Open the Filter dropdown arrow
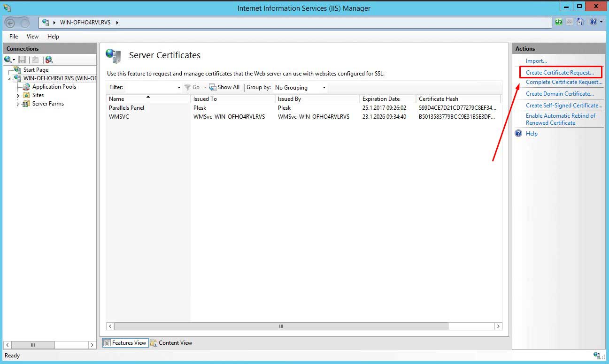 (179, 88)
